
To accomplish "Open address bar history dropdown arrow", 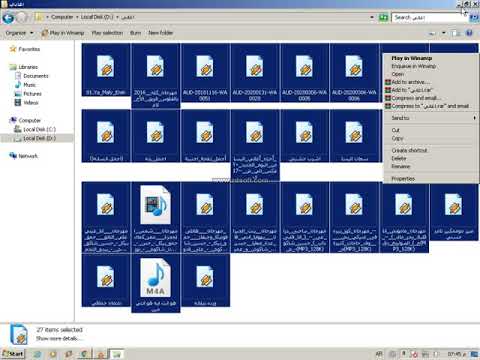I will pos(372,17).
